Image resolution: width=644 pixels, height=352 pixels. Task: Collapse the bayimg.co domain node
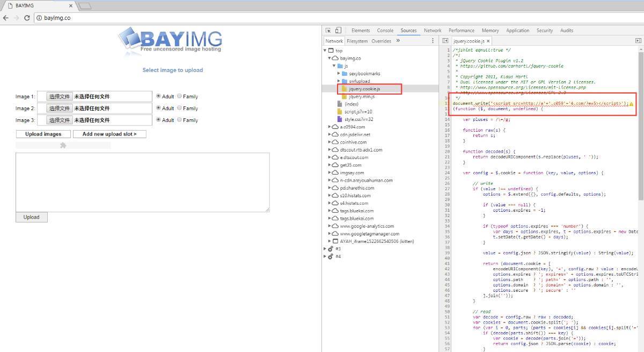[330, 58]
